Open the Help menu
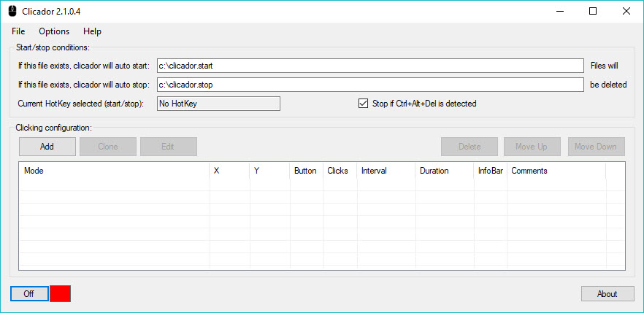 [92, 31]
